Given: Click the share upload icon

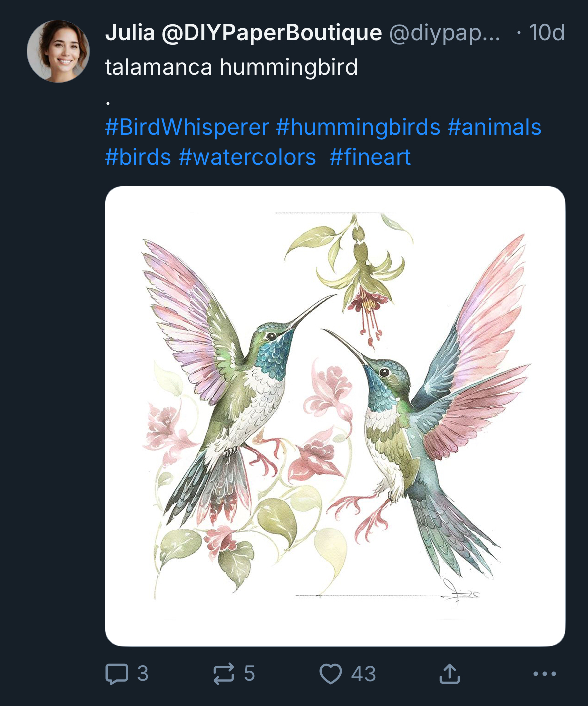Looking at the screenshot, I should 449,674.
